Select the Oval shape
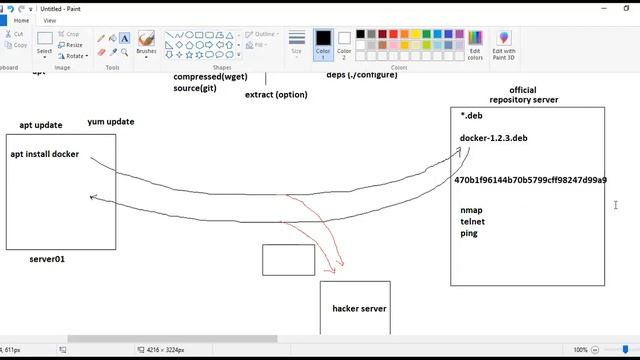 click(189, 35)
